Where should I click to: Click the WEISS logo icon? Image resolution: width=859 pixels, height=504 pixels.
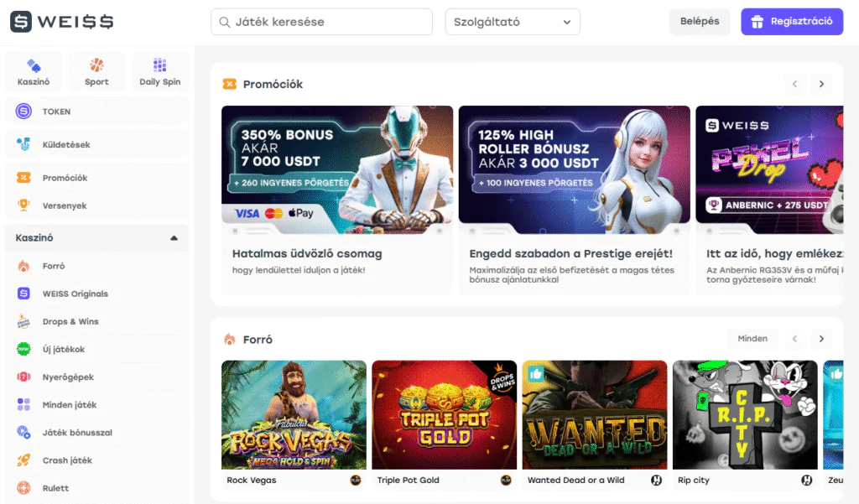point(21,22)
